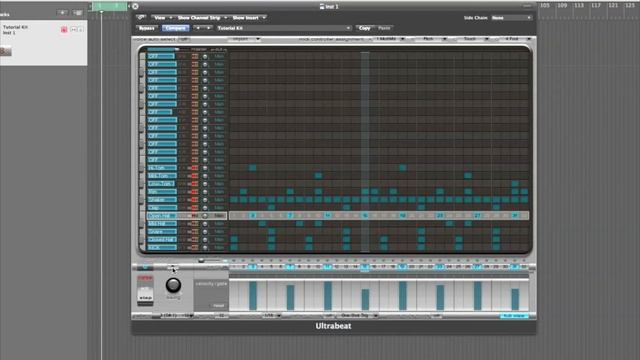Image resolution: width=640 pixels, height=360 pixels.
Task: Click the full view button
Action: pos(514,316)
